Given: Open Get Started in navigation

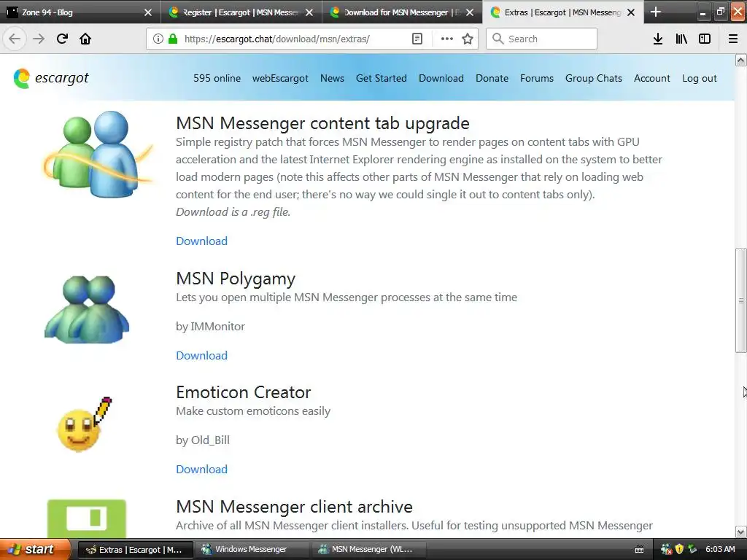Looking at the screenshot, I should pyautogui.click(x=381, y=78).
